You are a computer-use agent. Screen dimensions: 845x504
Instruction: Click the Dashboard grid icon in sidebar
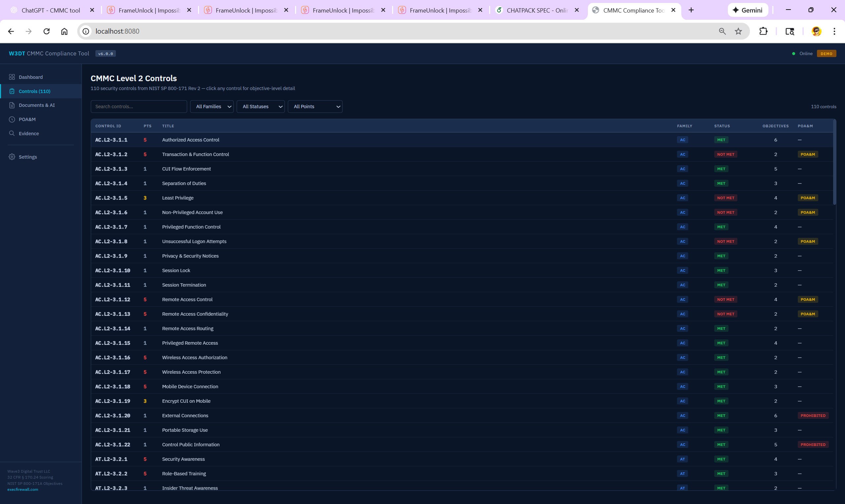[x=12, y=77]
